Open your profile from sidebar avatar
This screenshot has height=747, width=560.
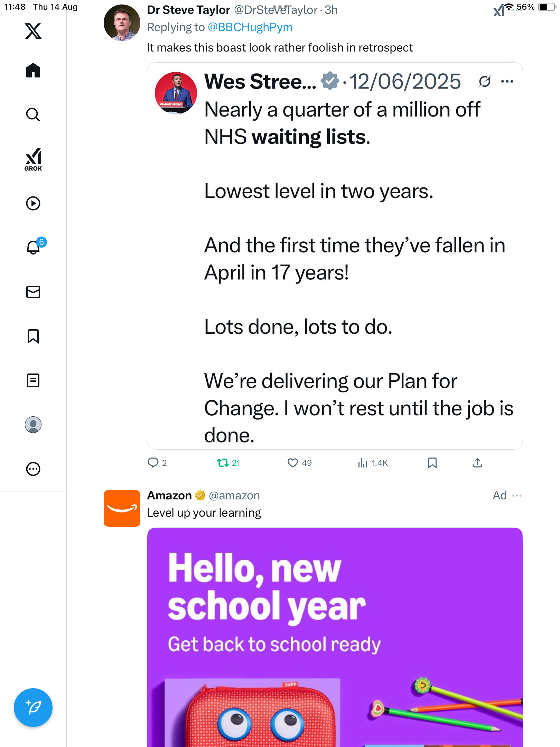(x=33, y=425)
